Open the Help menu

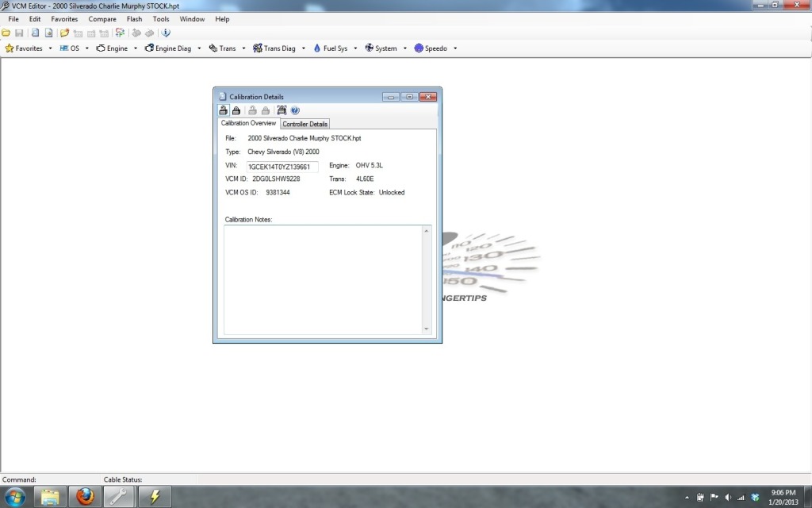pyautogui.click(x=222, y=19)
